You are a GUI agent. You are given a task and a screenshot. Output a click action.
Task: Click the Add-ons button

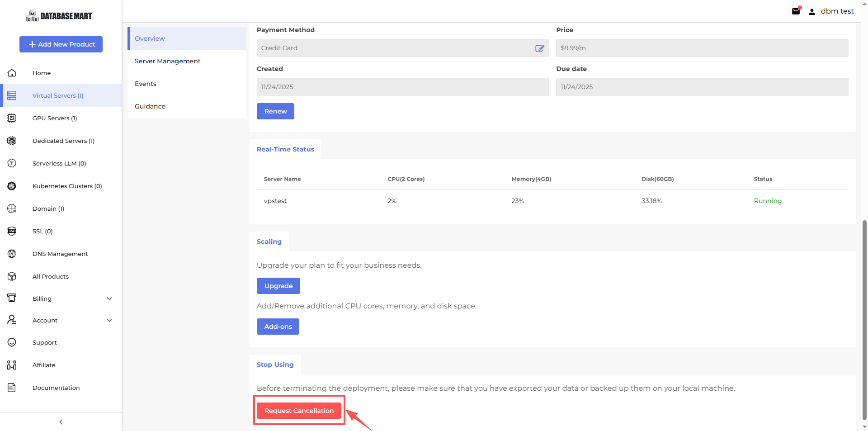278,327
